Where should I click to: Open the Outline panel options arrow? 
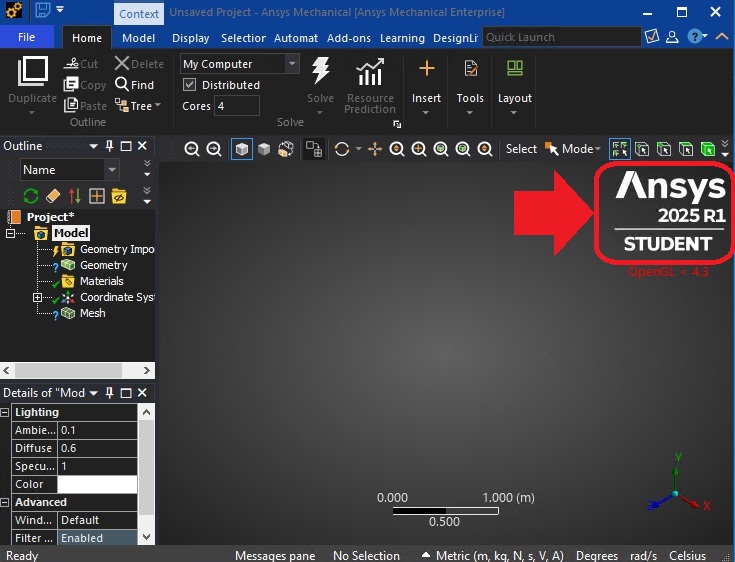[x=93, y=146]
